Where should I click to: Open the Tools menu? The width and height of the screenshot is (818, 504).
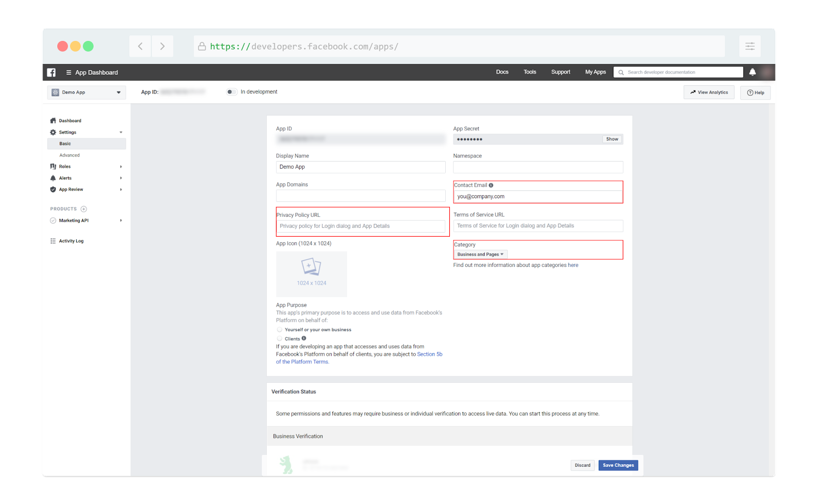pyautogui.click(x=530, y=72)
